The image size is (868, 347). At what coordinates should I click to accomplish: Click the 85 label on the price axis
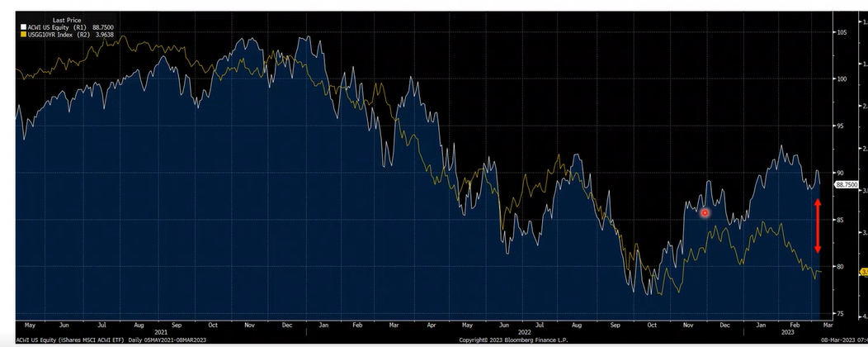point(840,220)
